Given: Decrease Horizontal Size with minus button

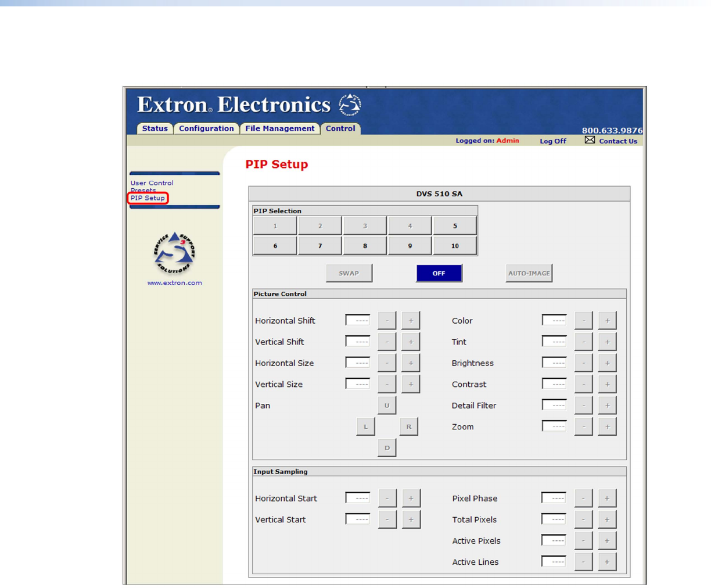Looking at the screenshot, I should (x=387, y=363).
